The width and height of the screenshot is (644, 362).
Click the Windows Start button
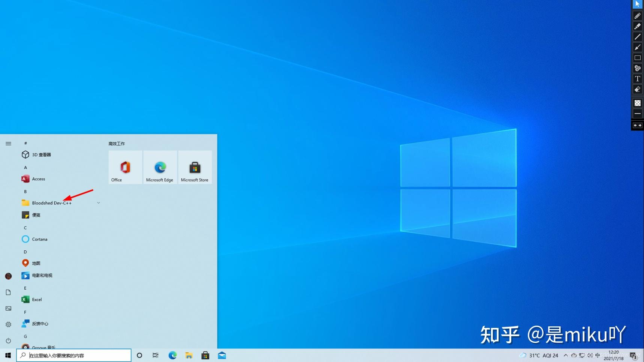(7, 355)
